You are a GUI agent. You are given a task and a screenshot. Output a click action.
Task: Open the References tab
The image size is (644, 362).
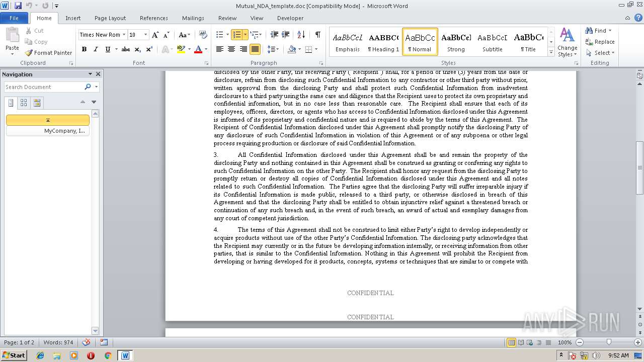(154, 18)
